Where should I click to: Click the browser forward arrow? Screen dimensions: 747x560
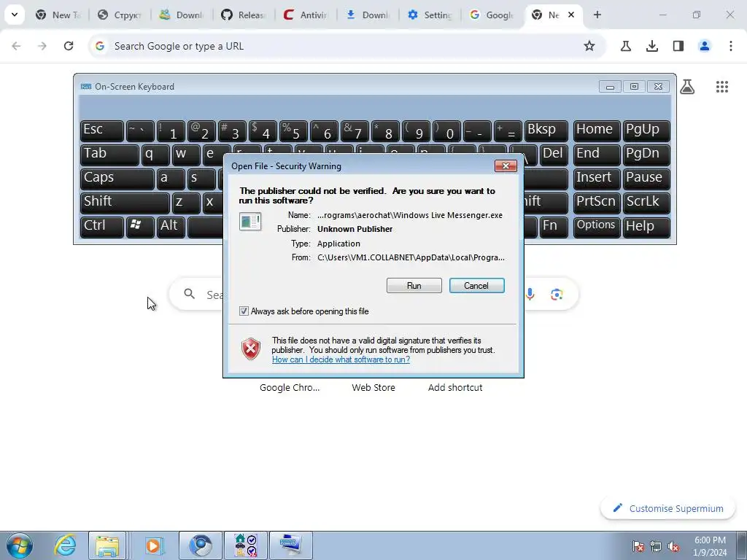point(42,46)
